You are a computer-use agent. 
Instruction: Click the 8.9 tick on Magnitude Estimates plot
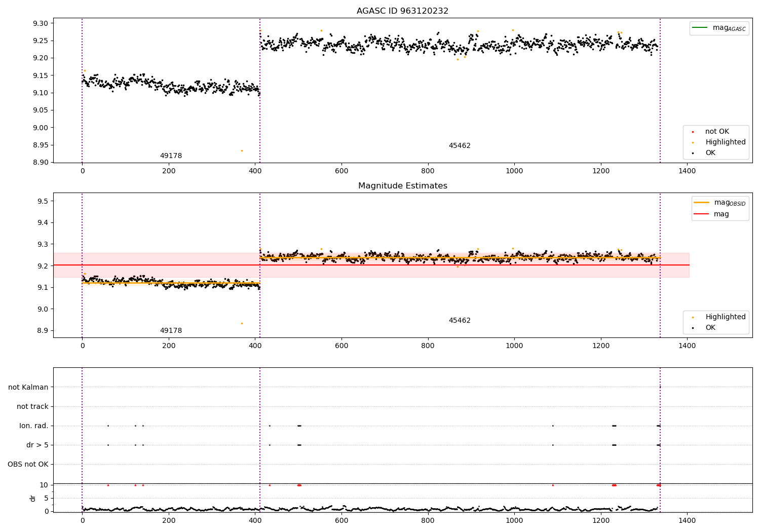tap(43, 331)
